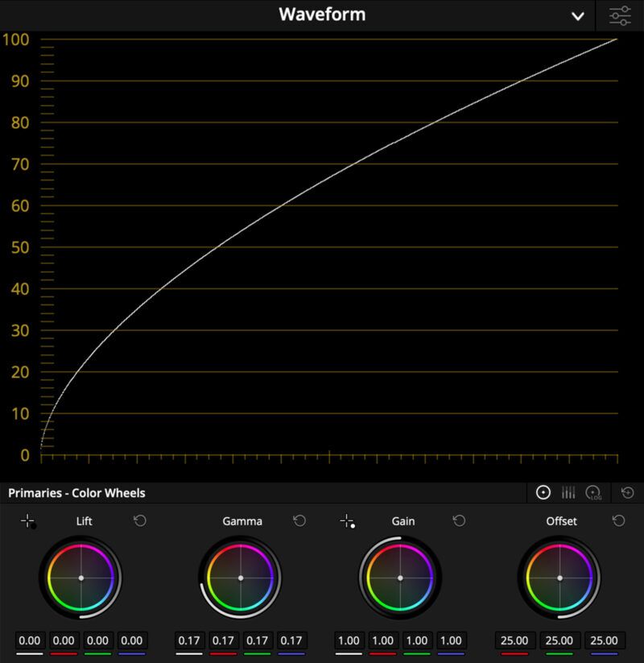Select the Gamma red value field
The image size is (644, 663).
tap(223, 640)
